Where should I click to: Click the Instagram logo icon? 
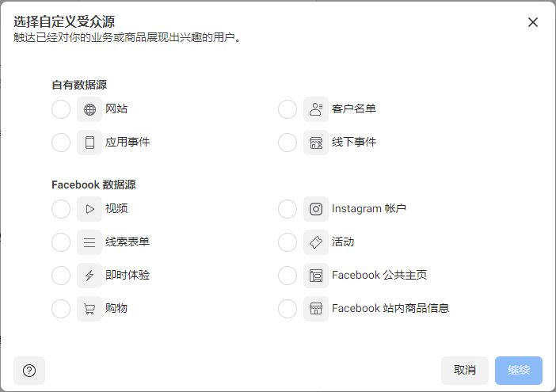pyautogui.click(x=316, y=209)
